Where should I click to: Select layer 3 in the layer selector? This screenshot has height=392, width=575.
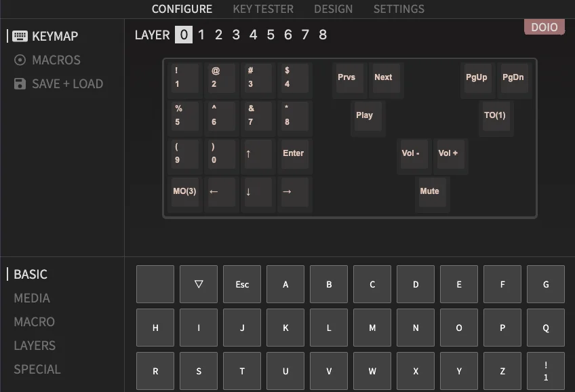point(236,35)
